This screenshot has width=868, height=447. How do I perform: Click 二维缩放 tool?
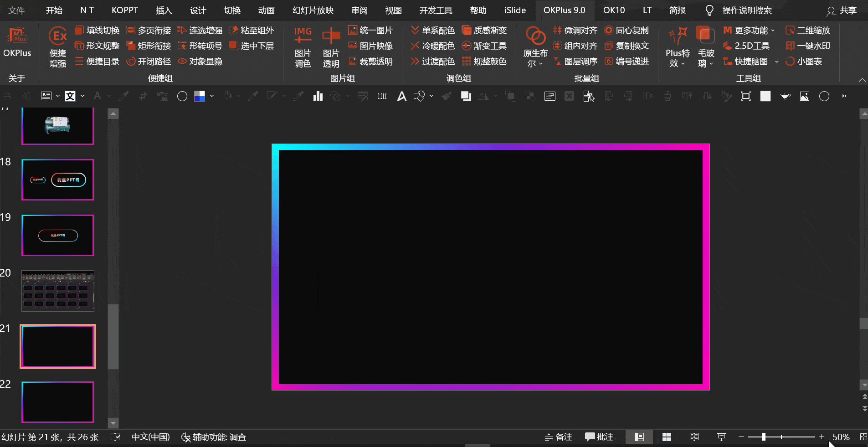click(x=808, y=31)
